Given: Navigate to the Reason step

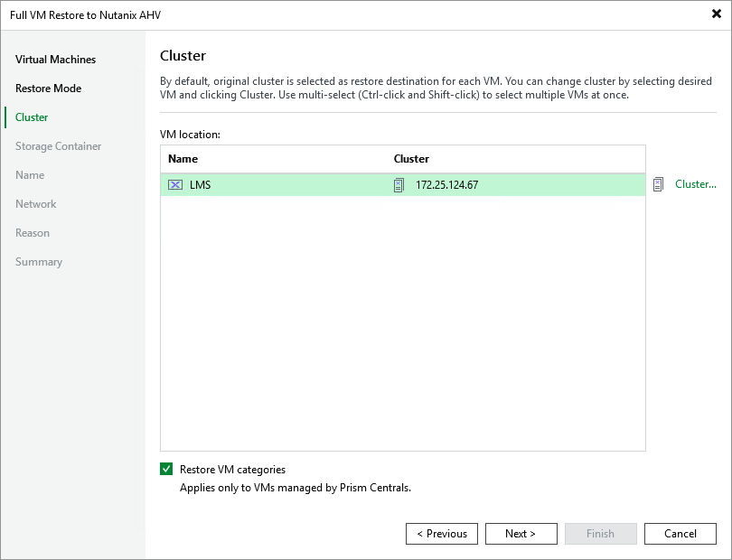Looking at the screenshot, I should tap(33, 233).
